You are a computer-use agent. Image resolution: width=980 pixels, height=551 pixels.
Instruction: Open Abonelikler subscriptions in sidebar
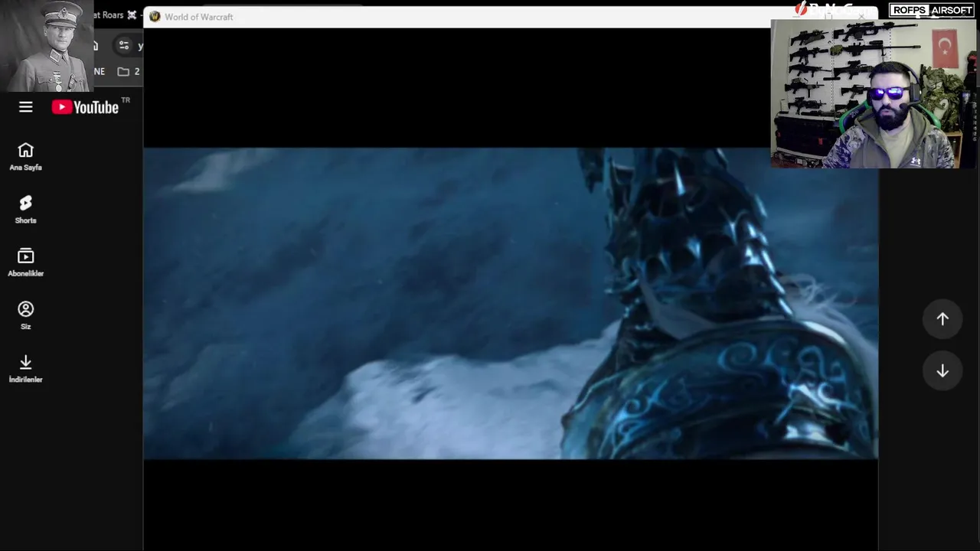coord(26,262)
